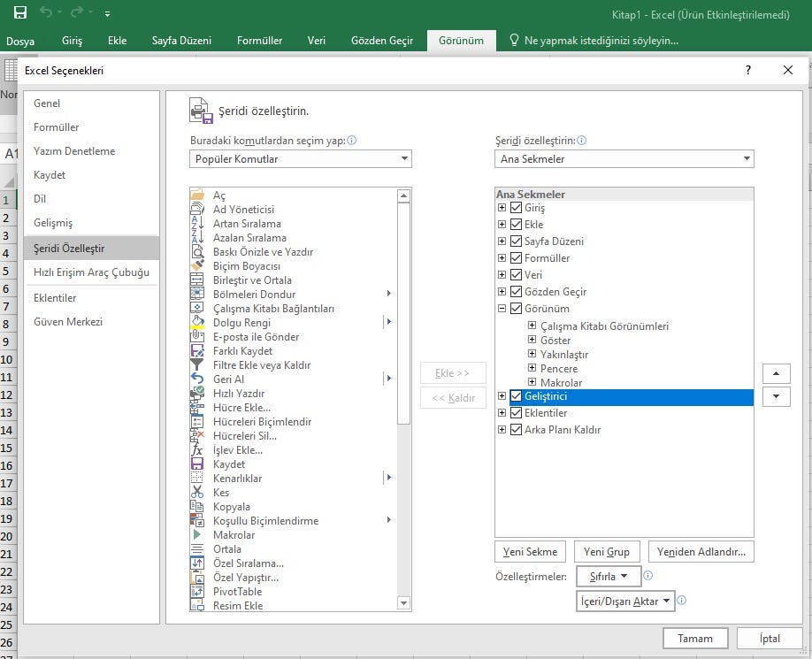812x659 pixels.
Task: Select the 'Filtre Ekle veya Kaldır' funnel icon
Action: point(196,365)
